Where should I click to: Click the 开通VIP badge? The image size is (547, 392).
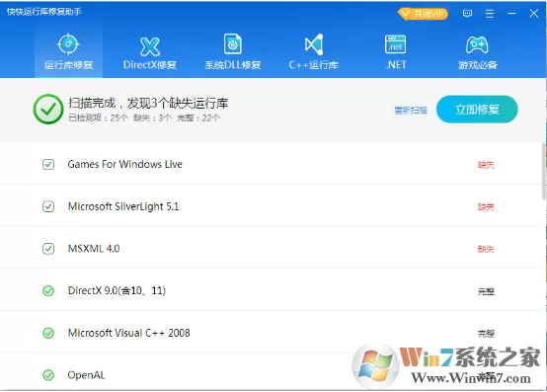click(423, 14)
